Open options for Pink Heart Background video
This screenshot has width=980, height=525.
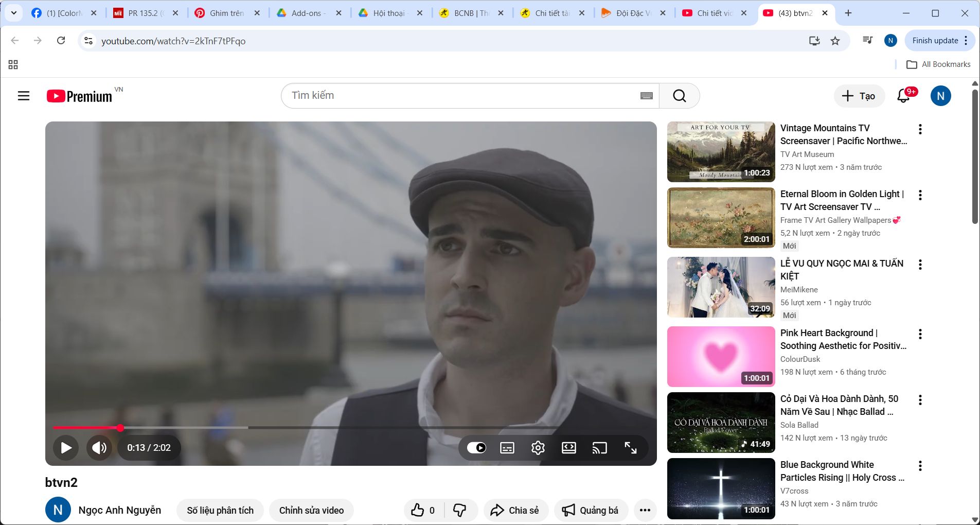pos(920,334)
